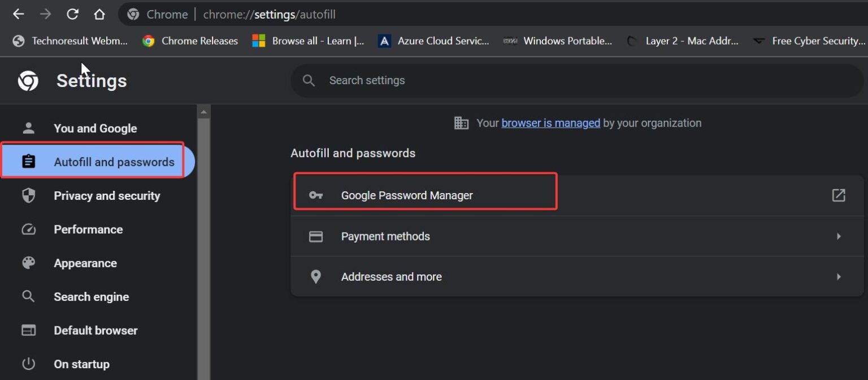Viewport: 868px width, 380px height.
Task: Click the Performance speedometer icon
Action: click(x=28, y=229)
